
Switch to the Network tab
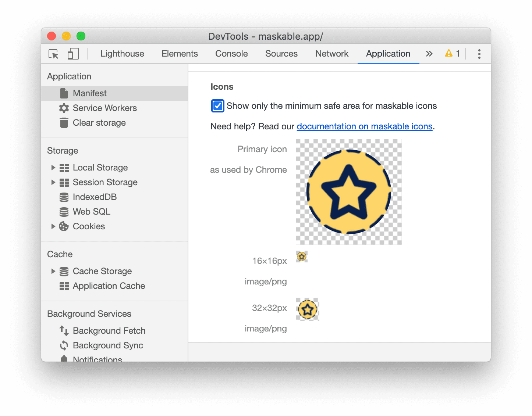331,54
